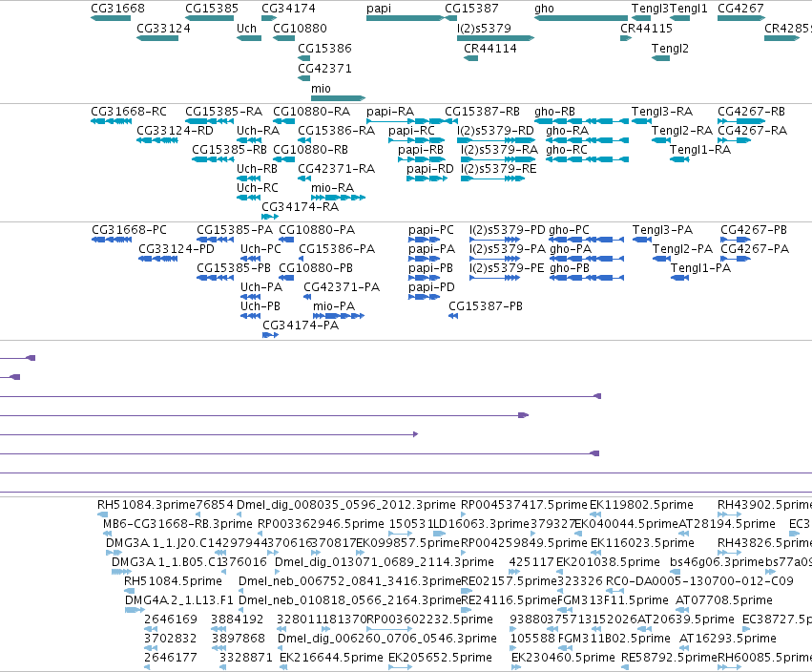The image size is (812, 672).
Task: Select the papi-PC protein label
Action: coord(431,229)
